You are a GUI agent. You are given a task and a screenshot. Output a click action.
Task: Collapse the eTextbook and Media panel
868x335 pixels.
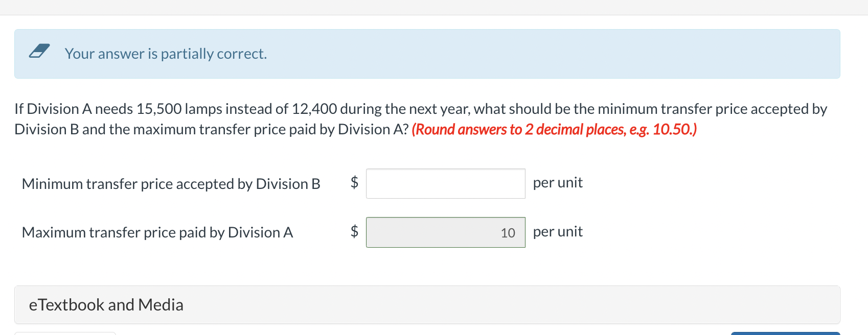click(x=106, y=304)
